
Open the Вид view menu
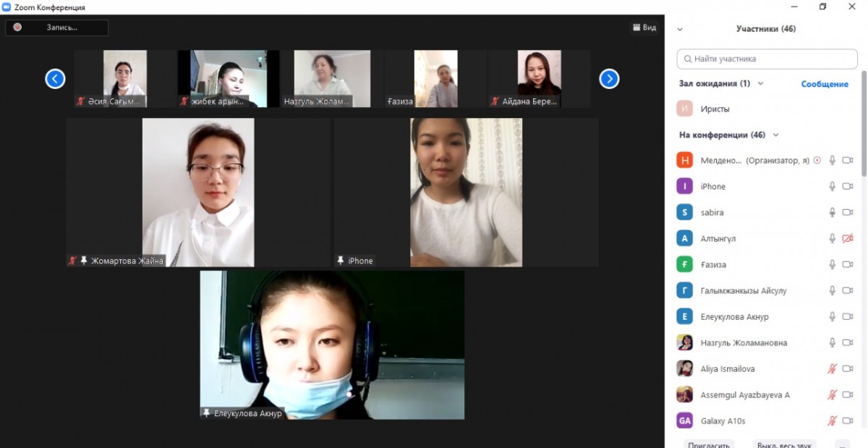point(644,28)
